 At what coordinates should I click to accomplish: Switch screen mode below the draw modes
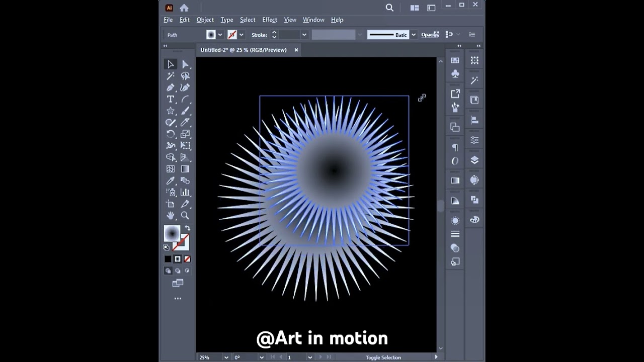point(178,283)
